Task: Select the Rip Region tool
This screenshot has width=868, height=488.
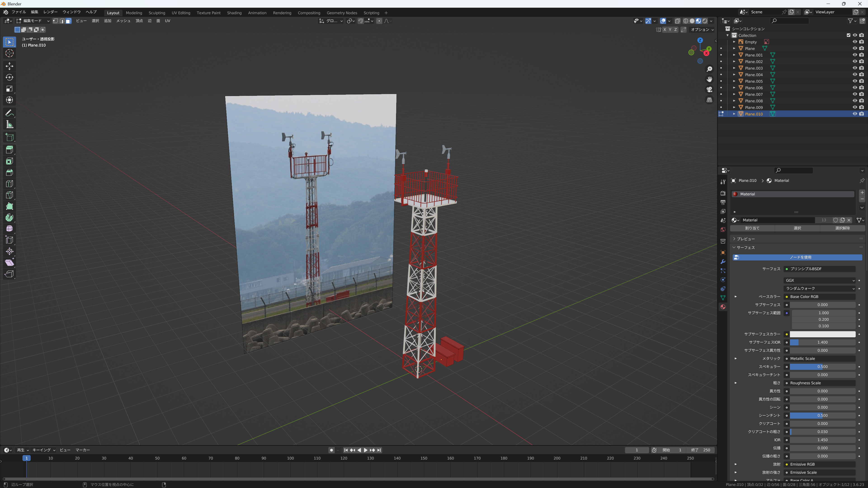Action: click(x=9, y=274)
